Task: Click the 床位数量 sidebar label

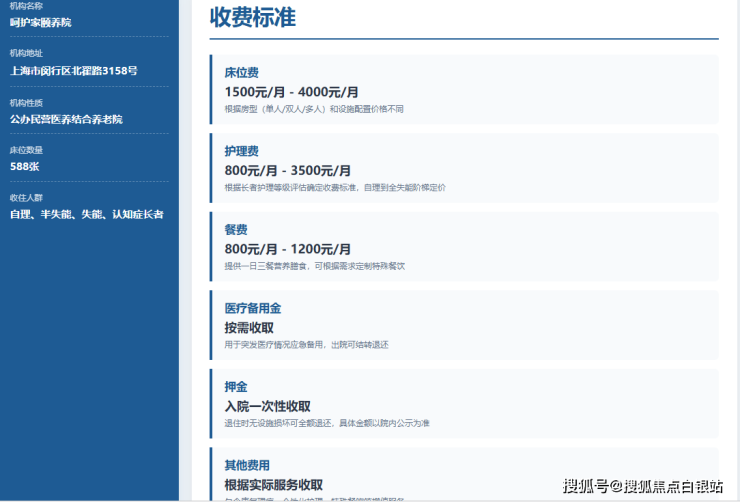Action: click(26, 150)
